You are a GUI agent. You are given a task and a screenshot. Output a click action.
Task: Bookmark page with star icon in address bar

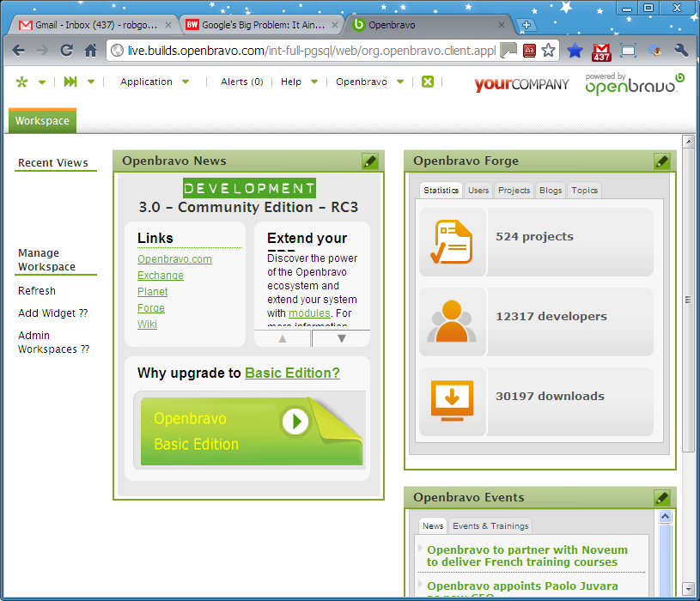coord(548,51)
